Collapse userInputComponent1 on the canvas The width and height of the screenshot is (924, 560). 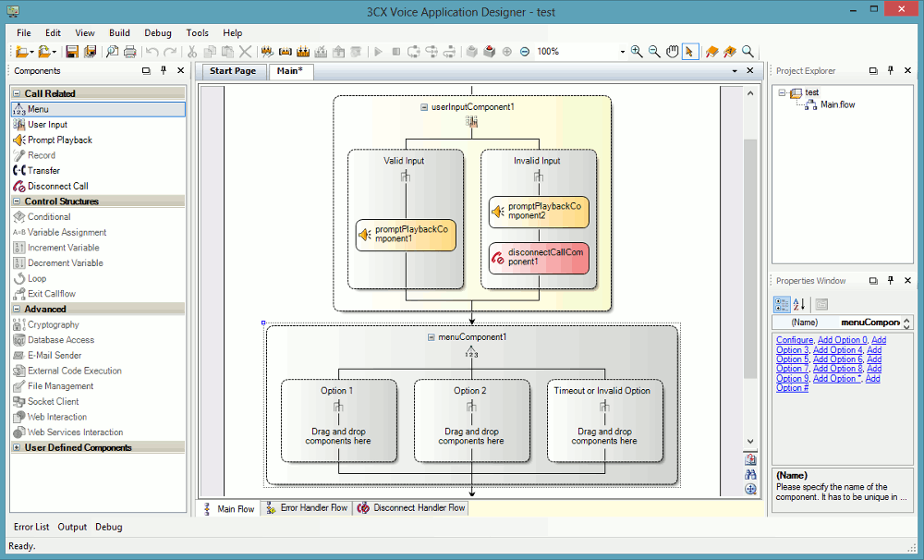(x=424, y=107)
